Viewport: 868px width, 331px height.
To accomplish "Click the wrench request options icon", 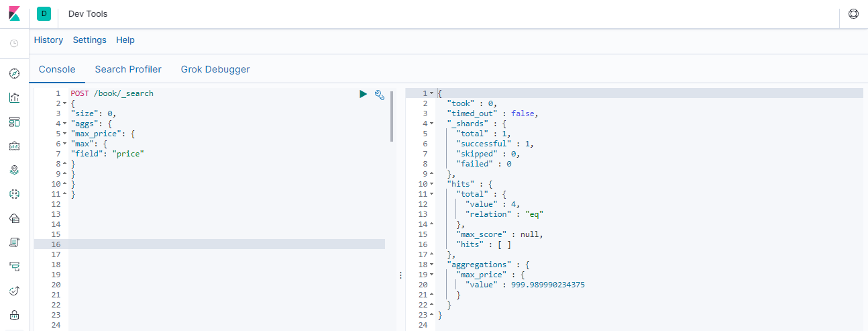I will [379, 95].
